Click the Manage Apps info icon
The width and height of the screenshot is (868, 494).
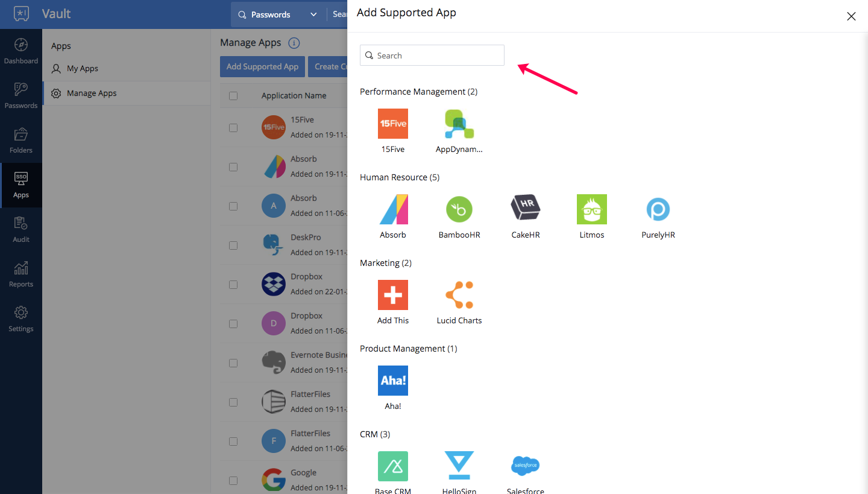pos(294,43)
